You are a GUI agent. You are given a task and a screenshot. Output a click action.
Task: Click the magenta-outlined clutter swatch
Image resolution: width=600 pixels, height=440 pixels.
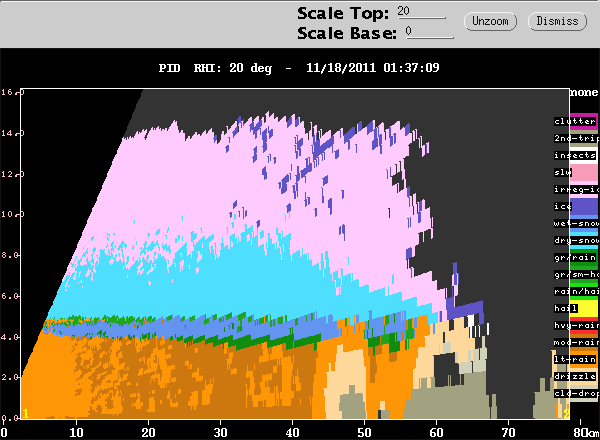click(584, 122)
